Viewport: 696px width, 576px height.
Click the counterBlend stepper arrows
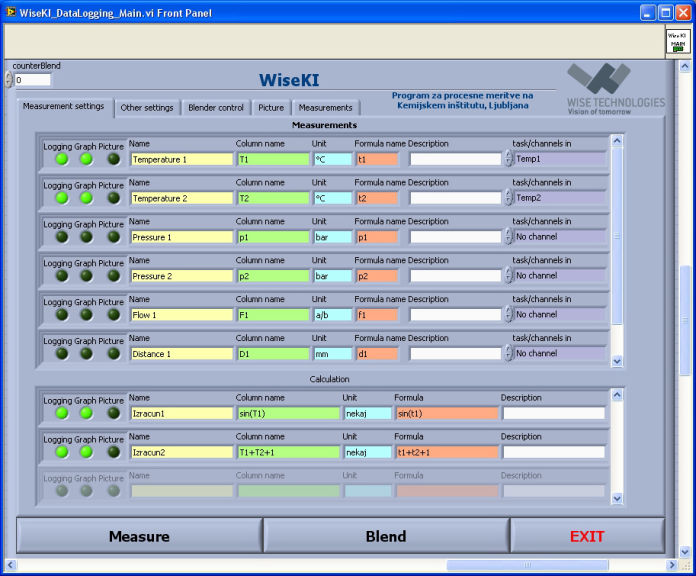pos(9,80)
